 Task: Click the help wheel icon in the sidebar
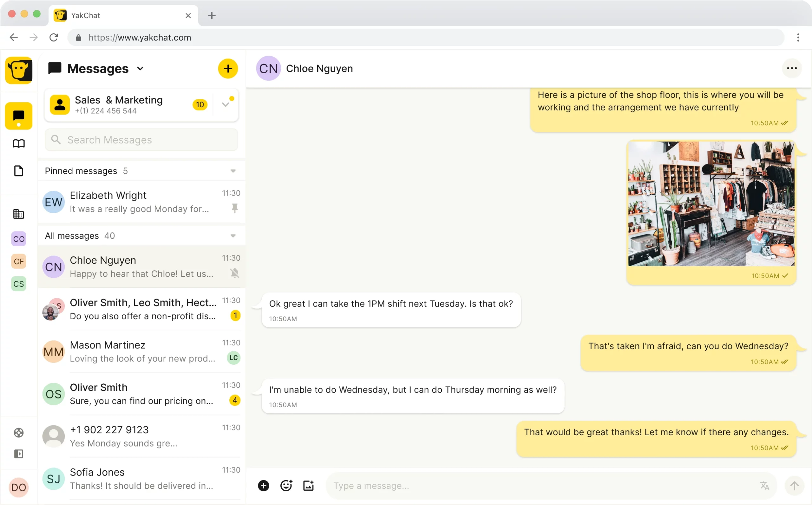point(18,433)
